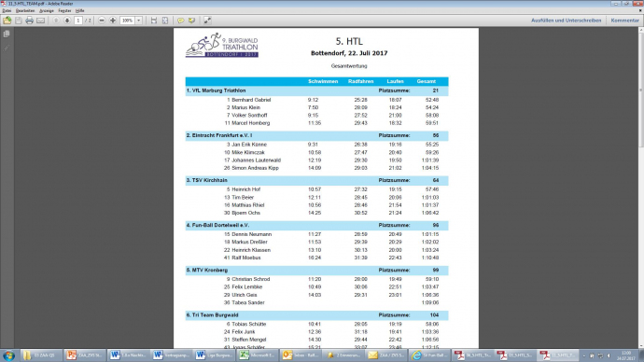This screenshot has height=362, width=644.
Task: Add sticky note comment icon
Action: pos(180,21)
